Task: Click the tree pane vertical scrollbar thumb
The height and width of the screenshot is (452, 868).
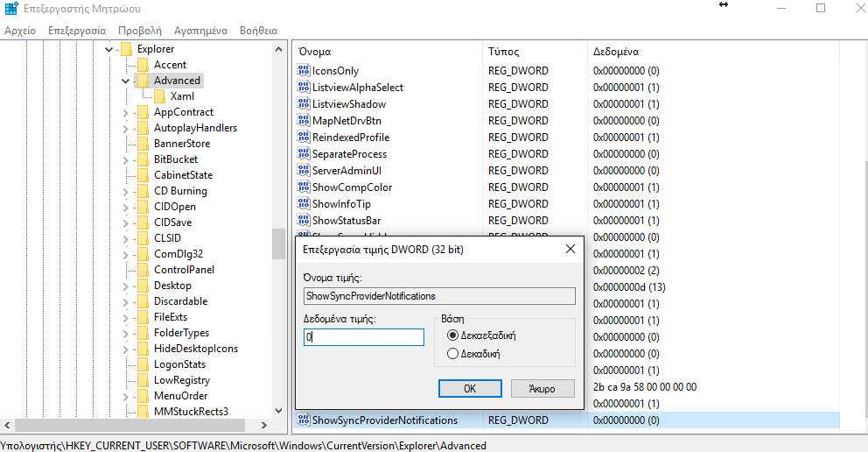Action: tap(278, 244)
